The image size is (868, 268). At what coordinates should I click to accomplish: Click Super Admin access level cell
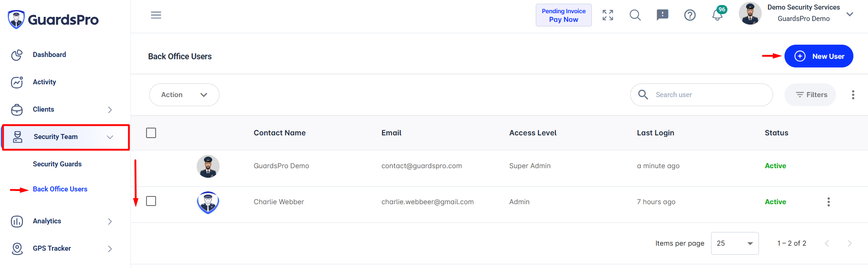tap(530, 166)
